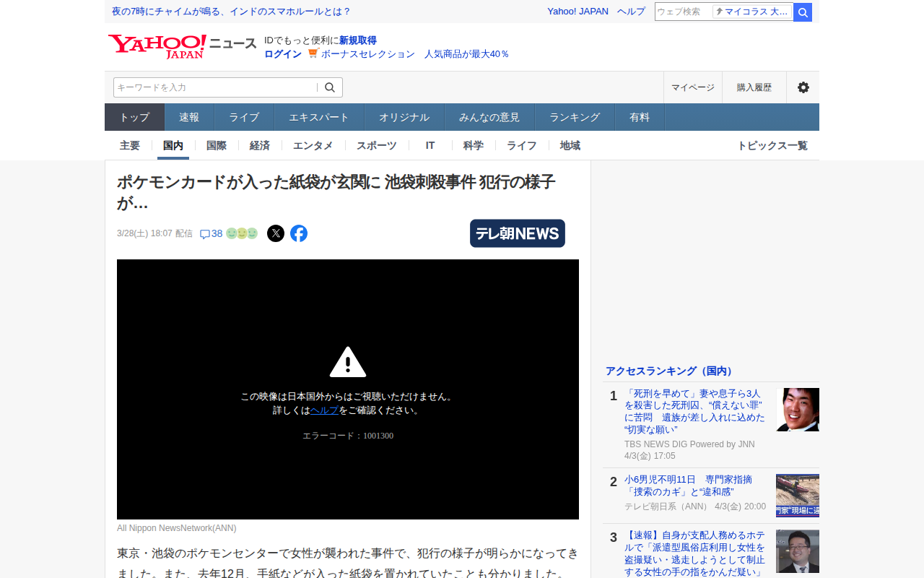Click the keyword search magnifier icon

click(x=330, y=87)
